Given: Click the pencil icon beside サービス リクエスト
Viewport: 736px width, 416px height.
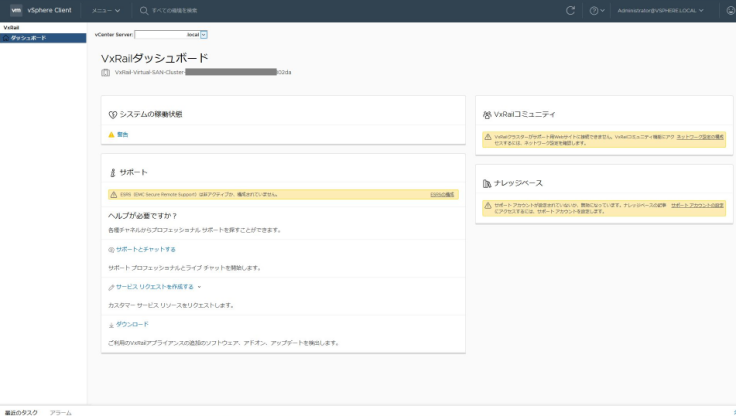Looking at the screenshot, I should tap(111, 287).
